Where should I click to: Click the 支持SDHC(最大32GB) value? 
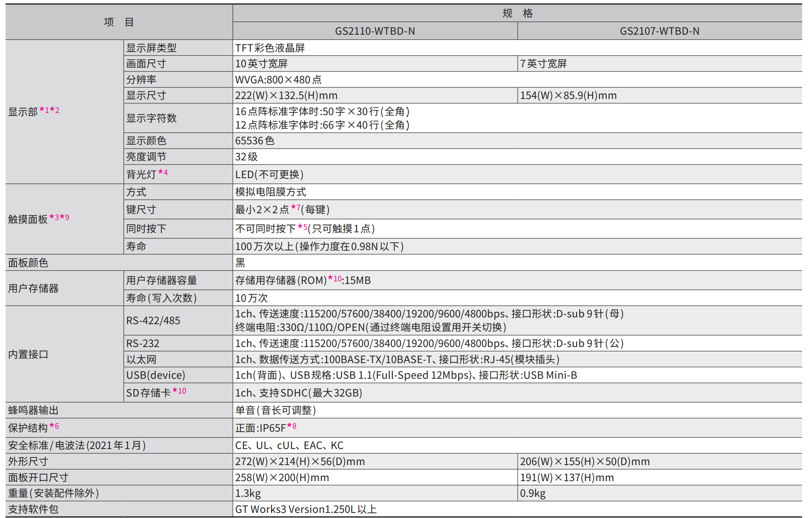point(298,393)
